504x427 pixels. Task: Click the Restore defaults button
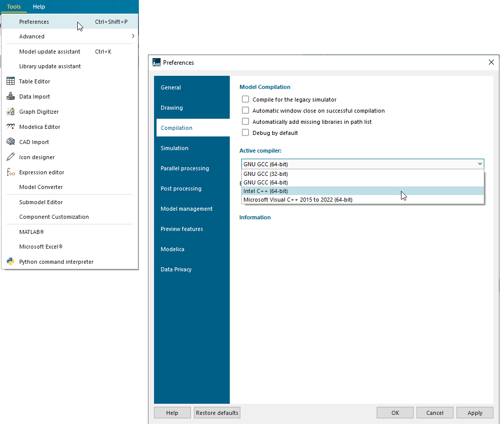click(217, 412)
